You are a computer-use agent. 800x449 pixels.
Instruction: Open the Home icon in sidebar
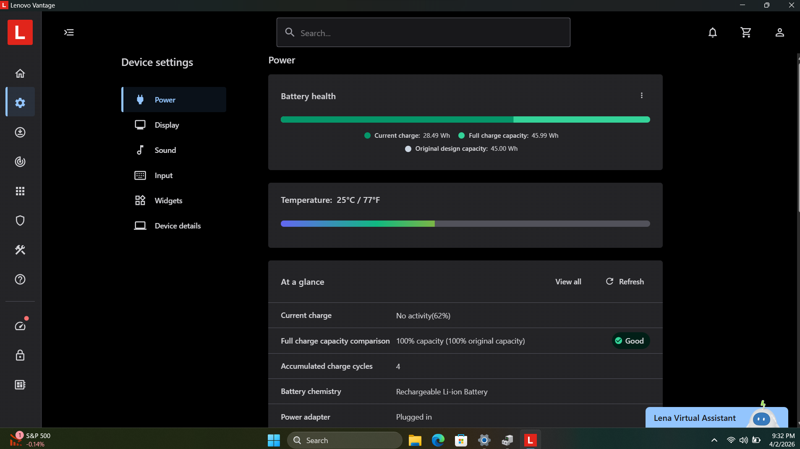tap(20, 73)
